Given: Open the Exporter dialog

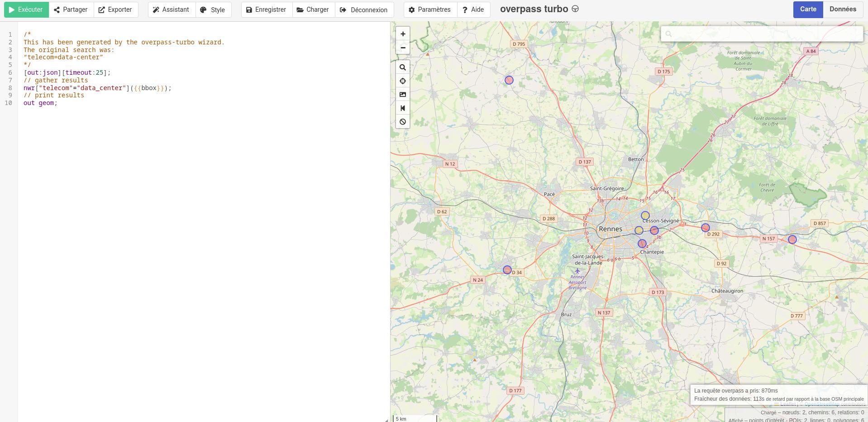Looking at the screenshot, I should pos(115,10).
